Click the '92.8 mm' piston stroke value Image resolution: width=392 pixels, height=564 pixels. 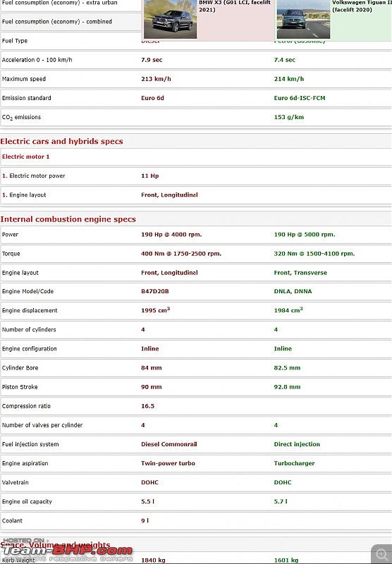tap(287, 387)
